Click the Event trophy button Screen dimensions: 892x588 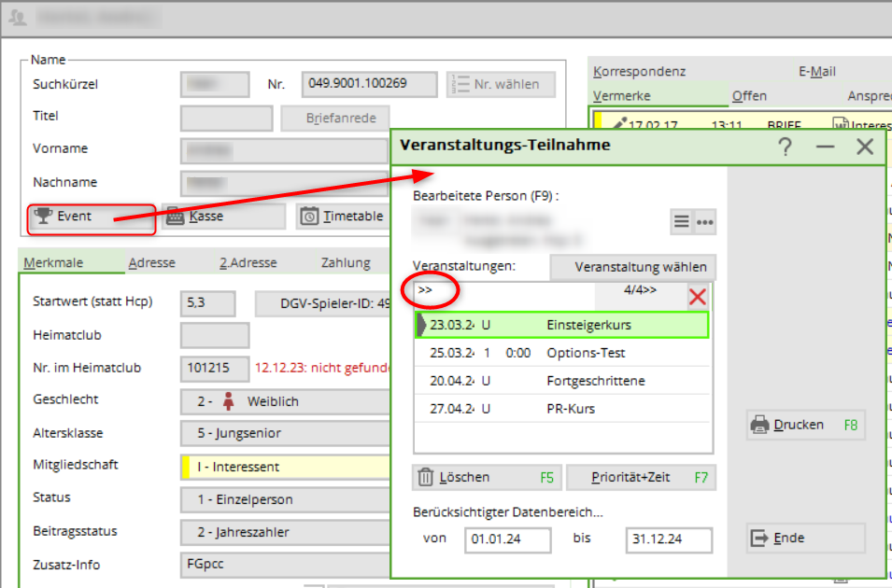[x=90, y=217]
